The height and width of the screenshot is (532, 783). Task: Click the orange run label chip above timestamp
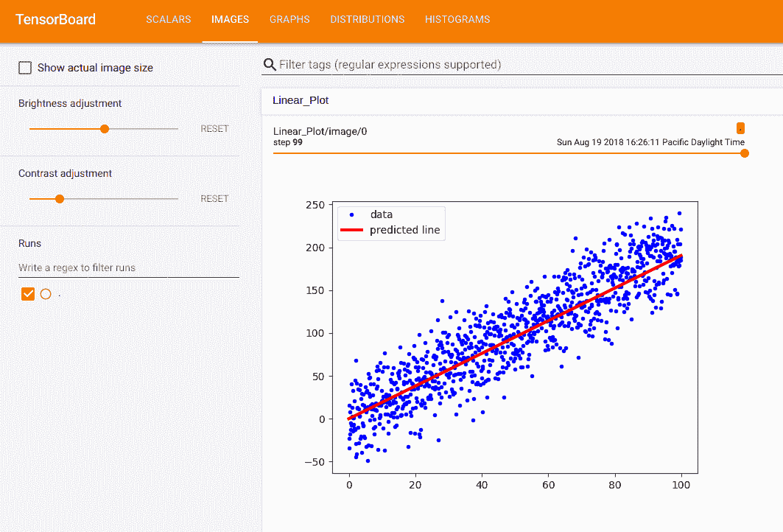pos(740,128)
